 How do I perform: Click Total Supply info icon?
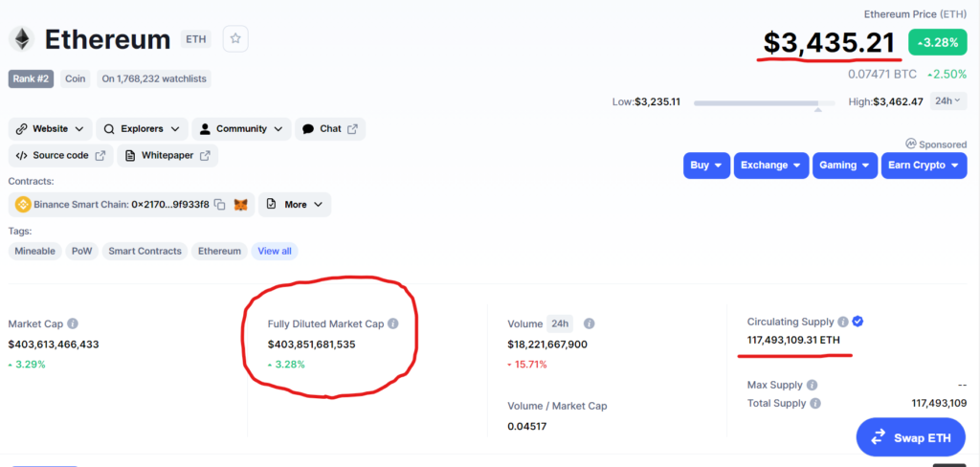[x=815, y=404]
